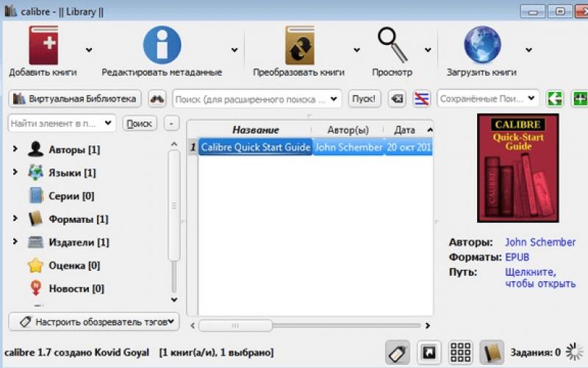Viewport: 588px width, 368px height.
Task: Open Edit metadata blue info icon
Action: tap(162, 45)
